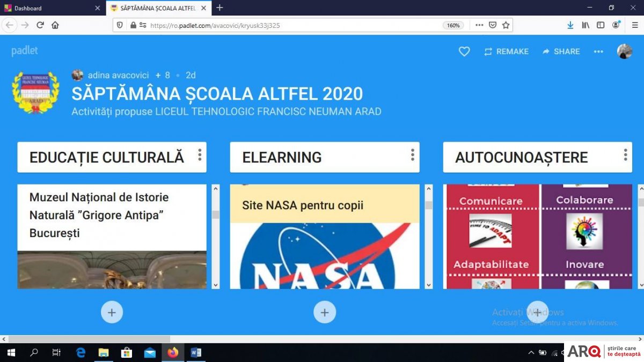644x362 pixels.
Task: Open the Windows Start menu
Action: [11, 352]
